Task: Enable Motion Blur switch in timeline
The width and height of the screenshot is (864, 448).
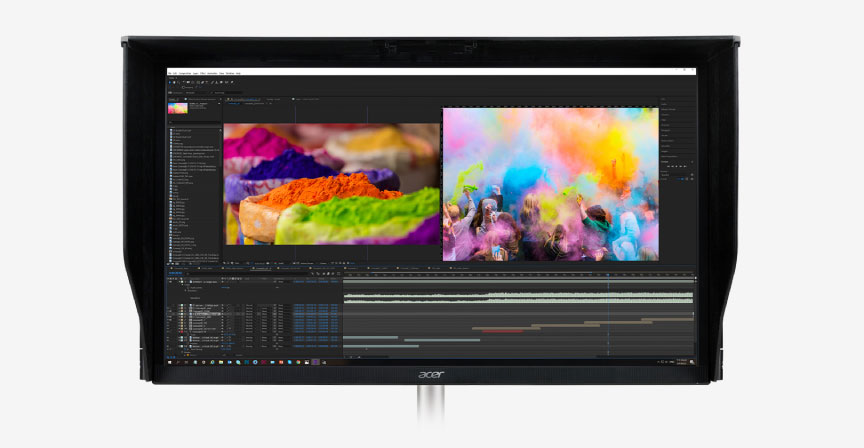Action: tap(333, 273)
